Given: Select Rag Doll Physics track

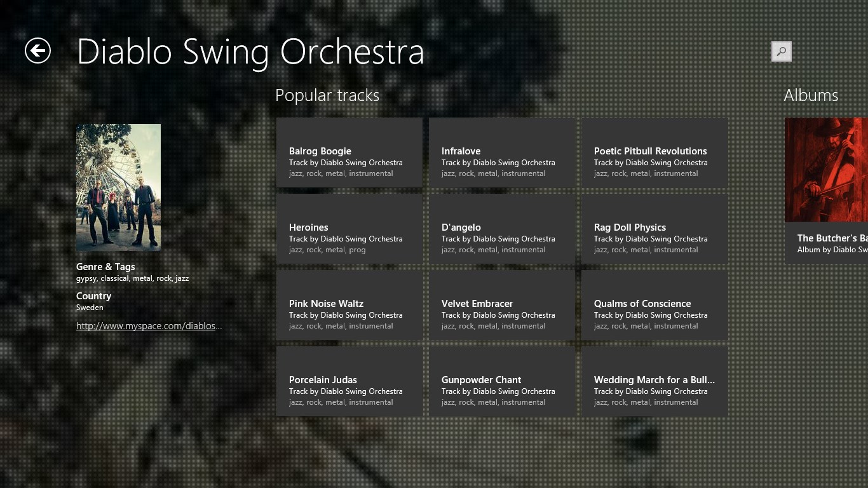Looking at the screenshot, I should [654, 229].
